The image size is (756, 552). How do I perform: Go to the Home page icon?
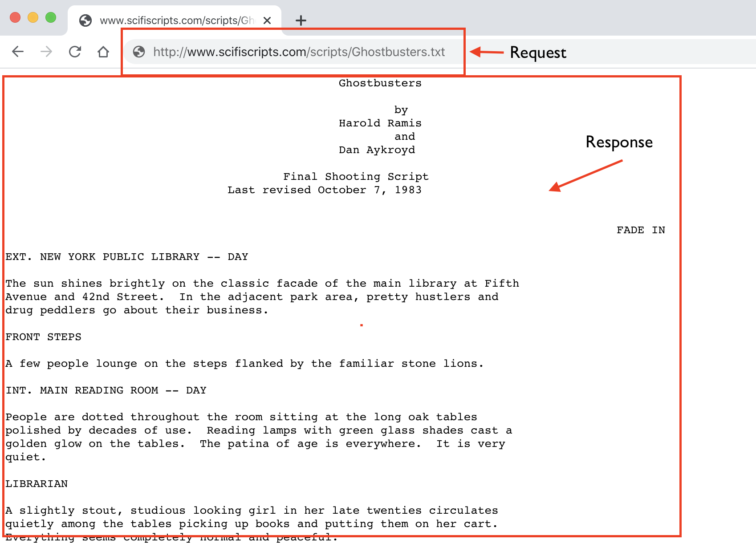click(103, 52)
